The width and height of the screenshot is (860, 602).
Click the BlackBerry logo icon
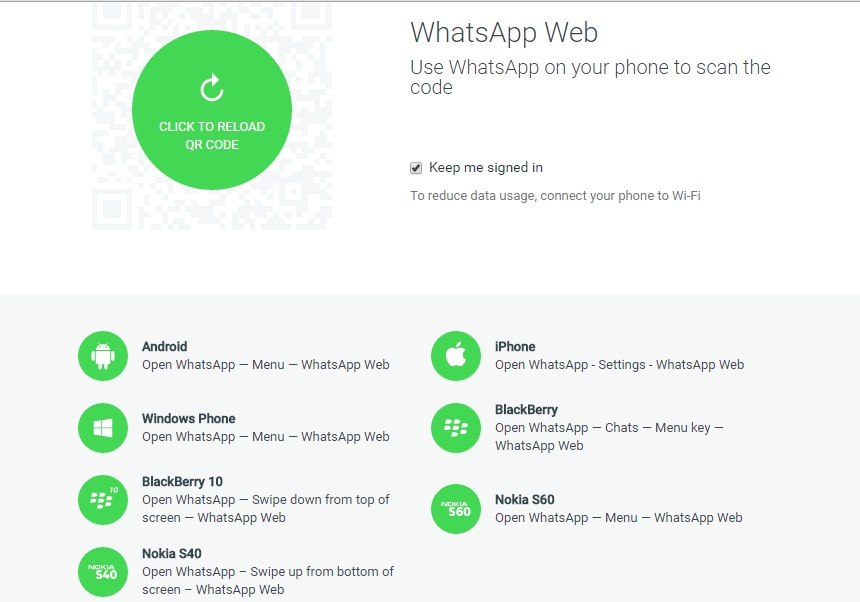pyautogui.click(x=456, y=428)
